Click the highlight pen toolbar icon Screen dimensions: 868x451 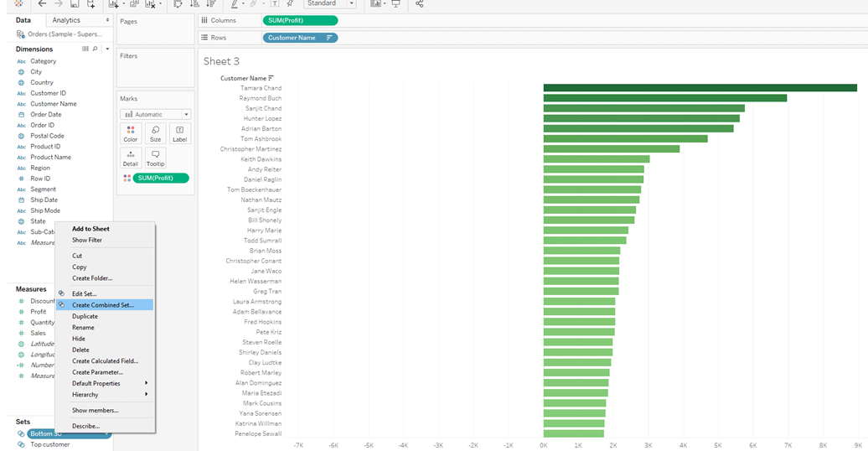click(235, 3)
